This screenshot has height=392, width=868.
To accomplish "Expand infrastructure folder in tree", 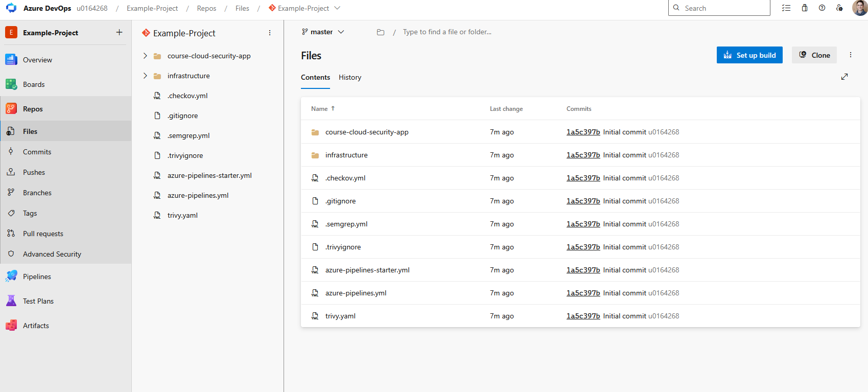I will pos(145,76).
